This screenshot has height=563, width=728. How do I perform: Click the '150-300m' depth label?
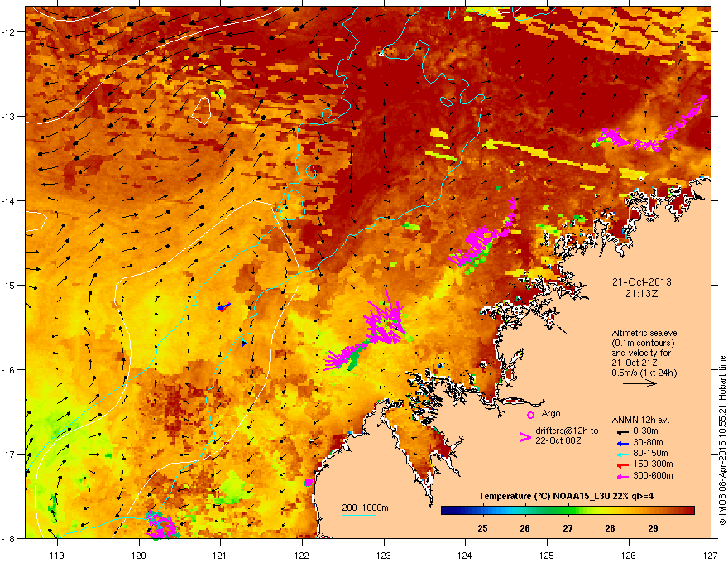[x=653, y=464]
